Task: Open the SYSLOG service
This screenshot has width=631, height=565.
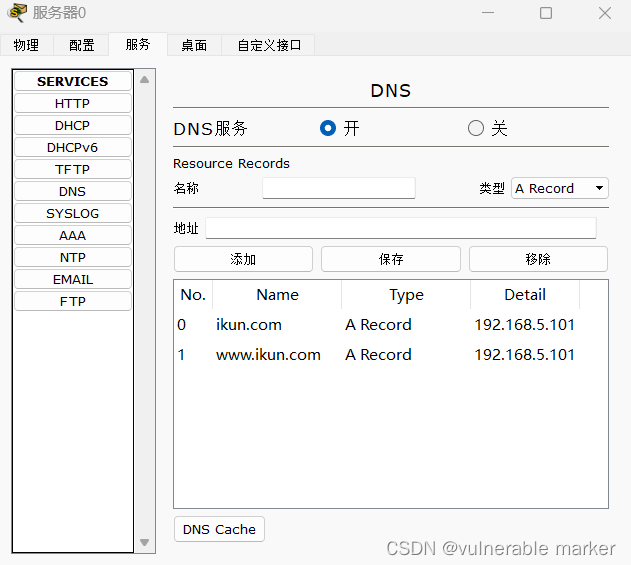Action: point(73,213)
